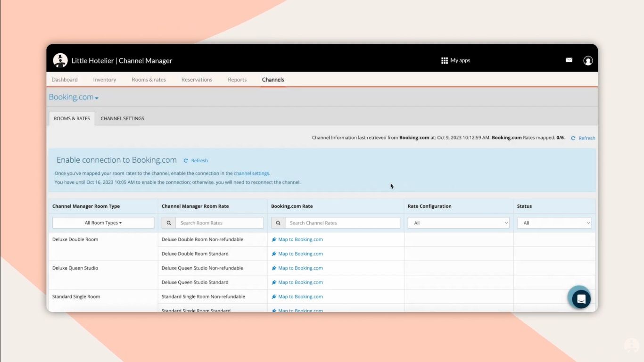Viewport: 644px width, 362px height.
Task: Map Deluxe Queen Studio Standard to Booking.com
Action: 300,282
